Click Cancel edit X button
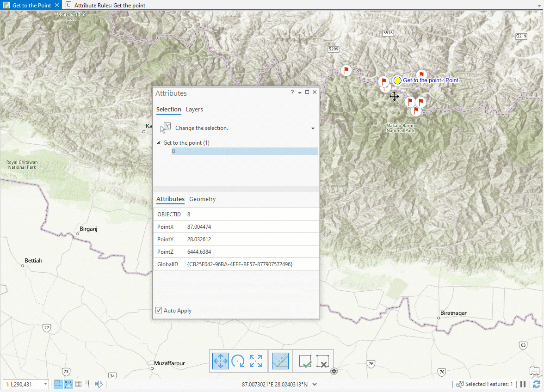This screenshot has width=544, height=392. (323, 361)
